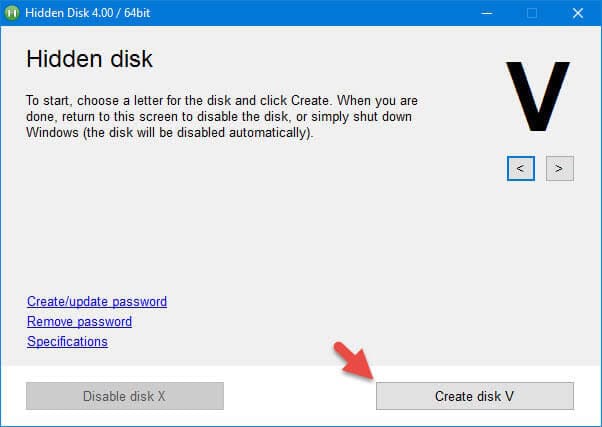The width and height of the screenshot is (602, 427).
Task: Click the Remove password link
Action: coord(79,321)
